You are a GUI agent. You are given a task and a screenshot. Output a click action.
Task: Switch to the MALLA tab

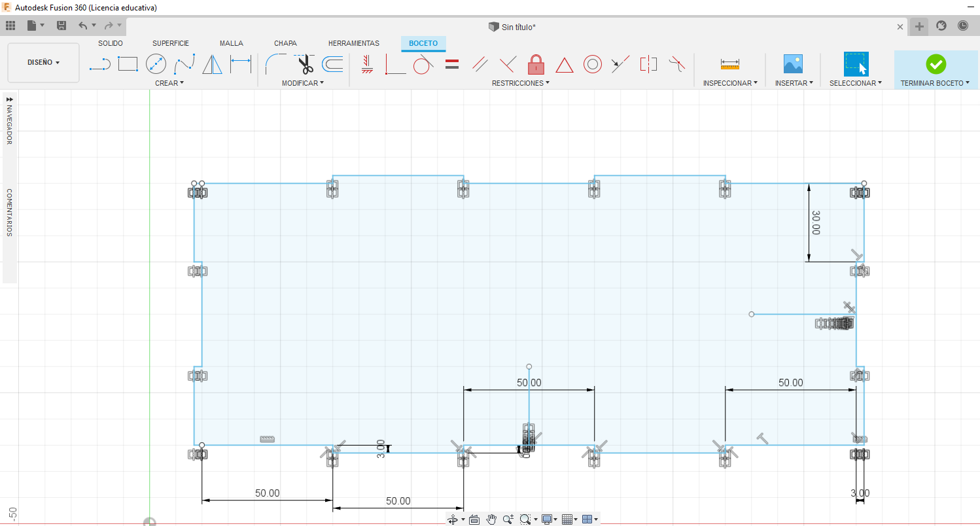click(232, 43)
